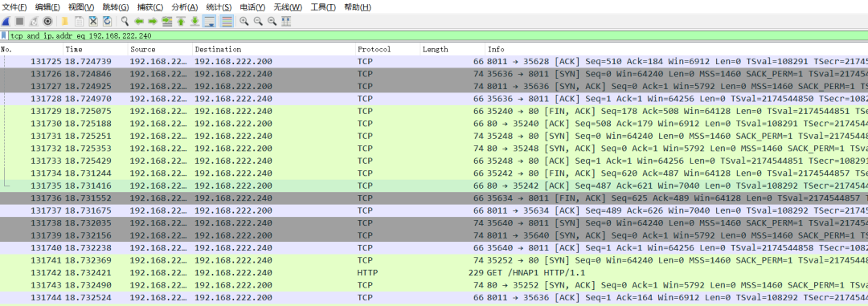
Task: Toggle packet list colorization
Action: coord(226,21)
